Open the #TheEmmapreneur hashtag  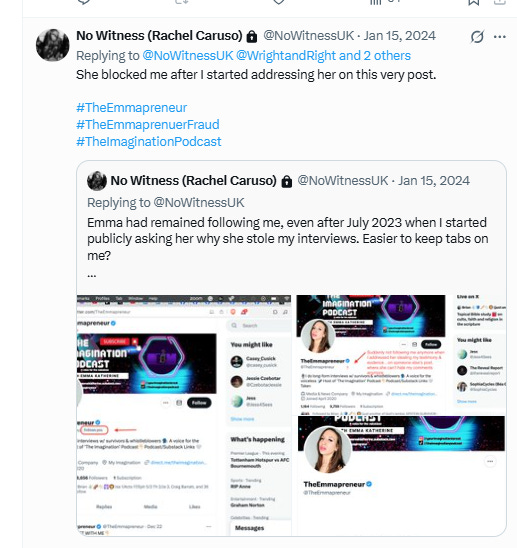131,108
